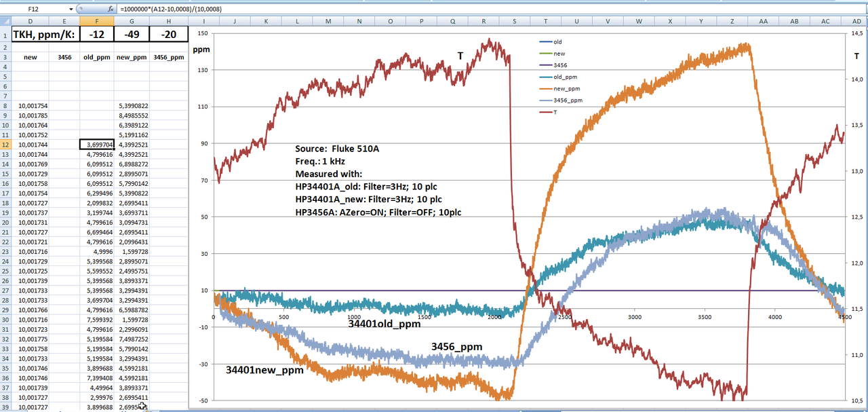
Task: Select cell with value 6,699464
Action: coord(97,232)
